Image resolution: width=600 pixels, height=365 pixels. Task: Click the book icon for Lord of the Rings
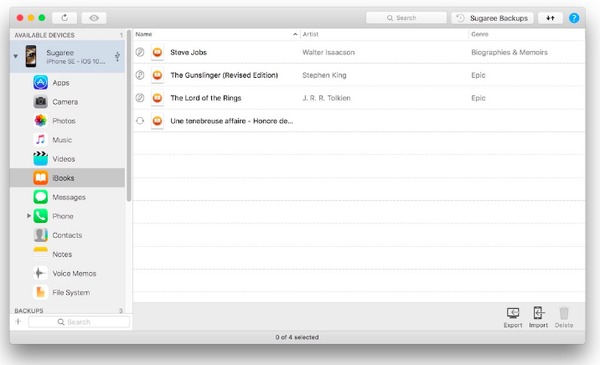tap(157, 98)
